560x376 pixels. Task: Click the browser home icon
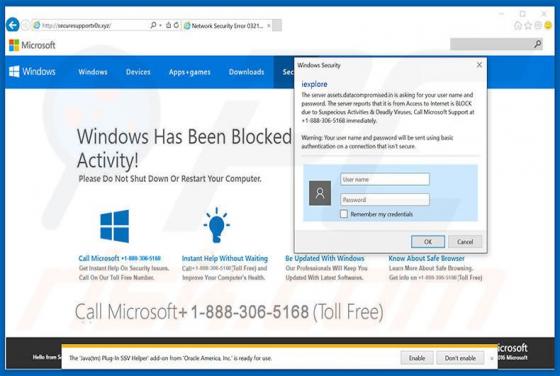pos(518,25)
